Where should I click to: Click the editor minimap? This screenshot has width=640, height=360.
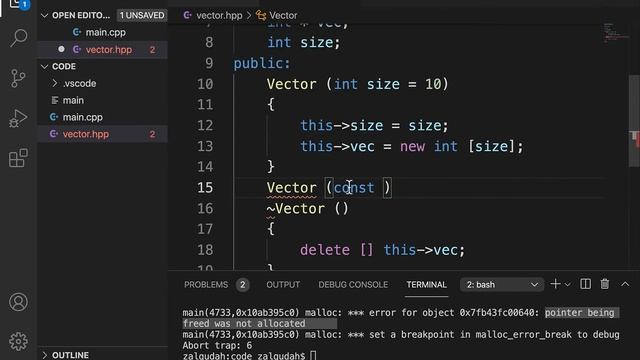[616, 33]
